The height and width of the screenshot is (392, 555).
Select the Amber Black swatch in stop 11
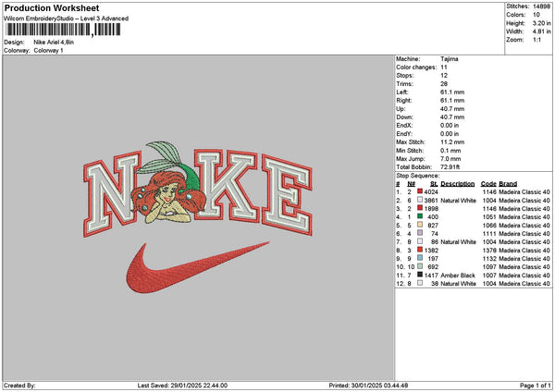pyautogui.click(x=420, y=275)
